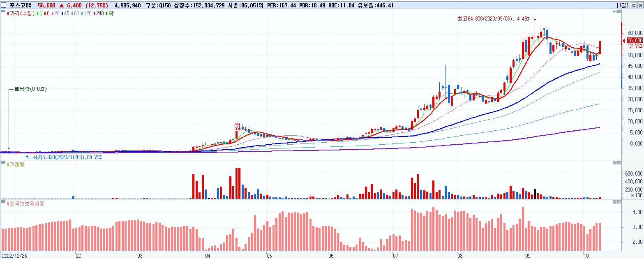Click the current price 56,600 in header
The height and width of the screenshot is (259, 644).
(46, 5)
